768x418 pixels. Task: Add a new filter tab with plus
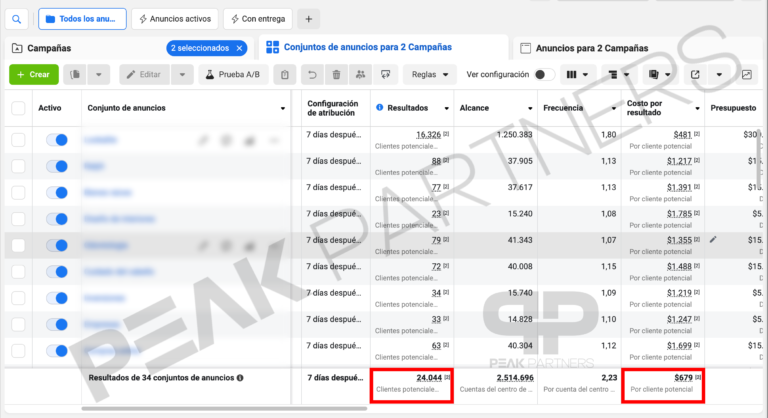309,19
